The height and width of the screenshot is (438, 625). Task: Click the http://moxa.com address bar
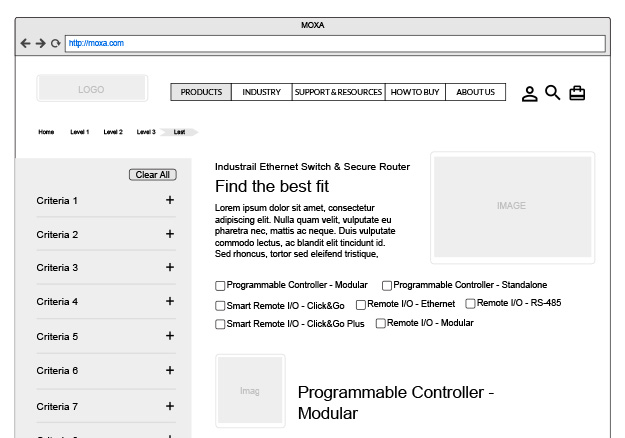335,43
